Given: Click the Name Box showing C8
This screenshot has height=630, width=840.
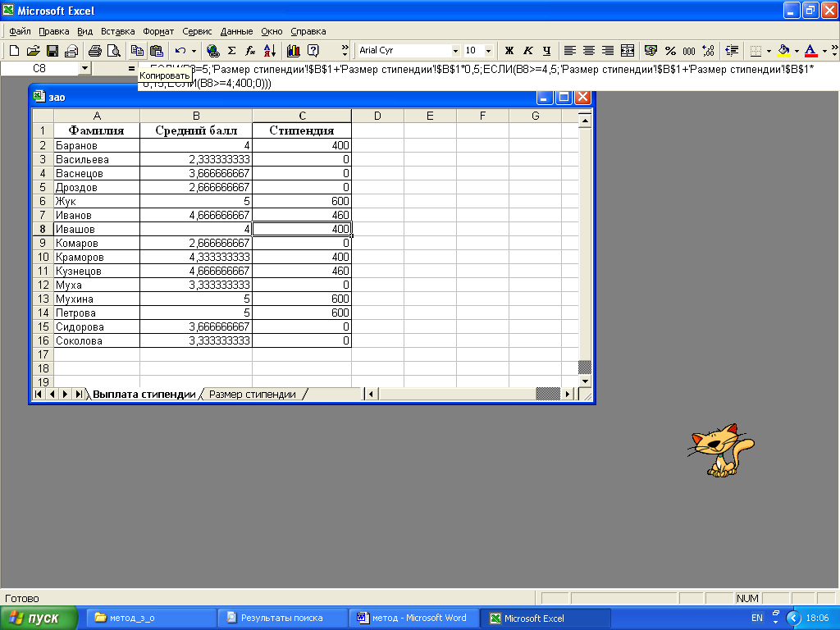Looking at the screenshot, I should coord(40,69).
